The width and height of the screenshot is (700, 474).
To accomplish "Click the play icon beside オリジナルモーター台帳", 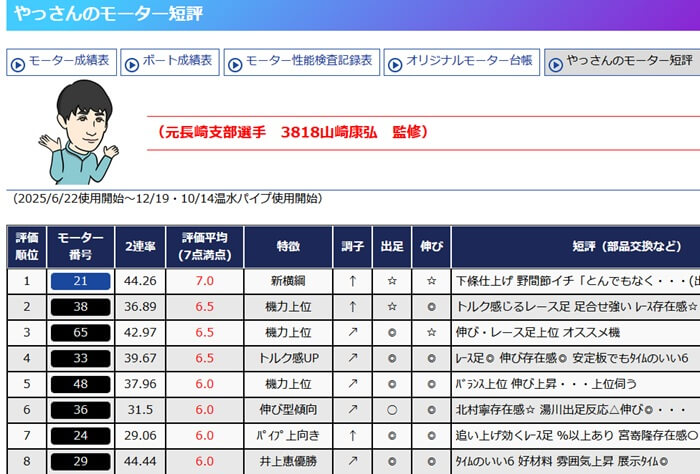I will [396, 62].
